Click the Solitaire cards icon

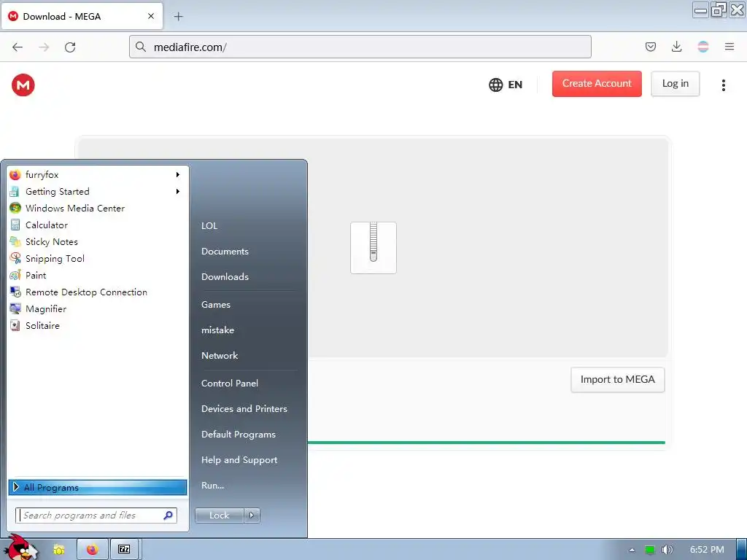[15, 326]
